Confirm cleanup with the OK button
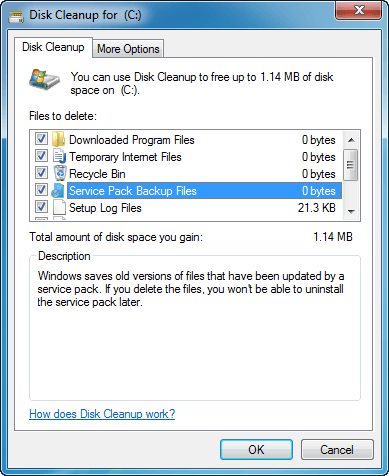Screen dimensions: 389x476 (256, 450)
